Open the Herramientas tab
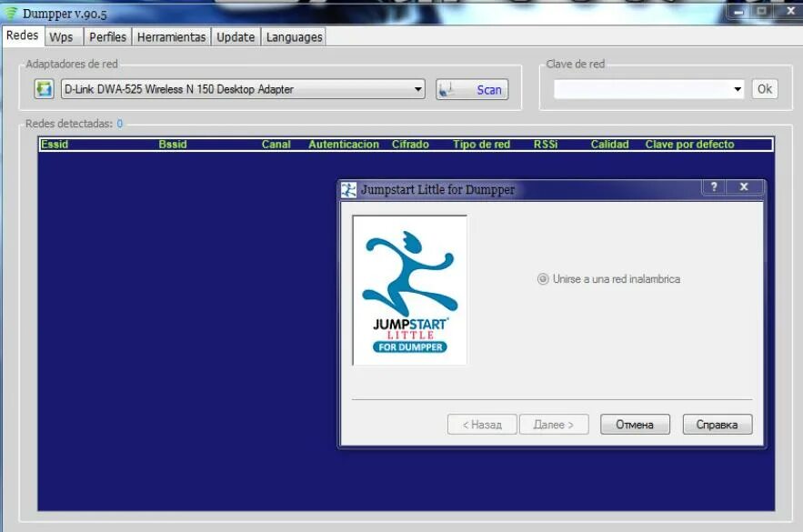This screenshot has width=803, height=532. coord(172,37)
